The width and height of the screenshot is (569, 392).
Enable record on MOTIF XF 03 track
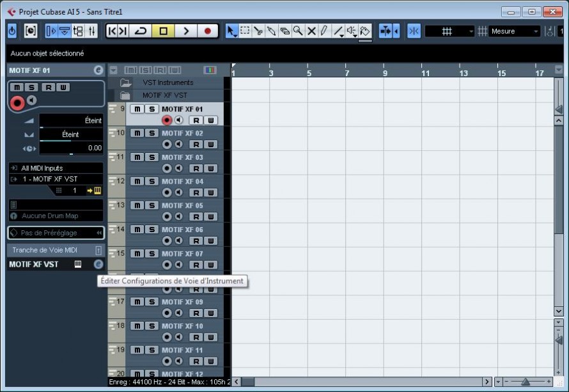[168, 168]
